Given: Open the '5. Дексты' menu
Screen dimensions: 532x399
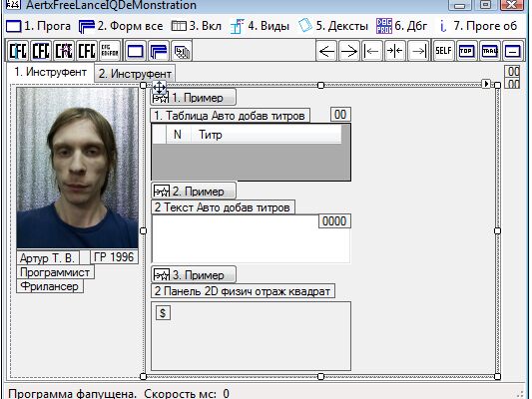Looking at the screenshot, I should (333, 26).
